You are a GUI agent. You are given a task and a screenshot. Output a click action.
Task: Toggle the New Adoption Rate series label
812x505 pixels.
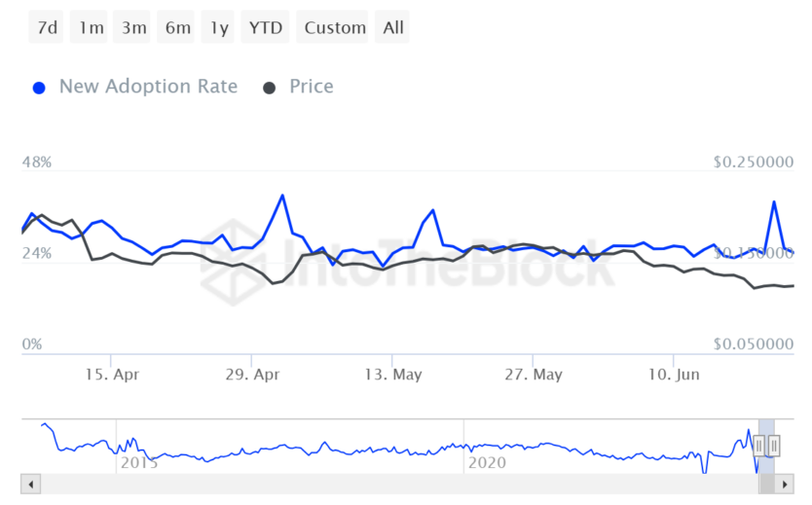coord(148,87)
